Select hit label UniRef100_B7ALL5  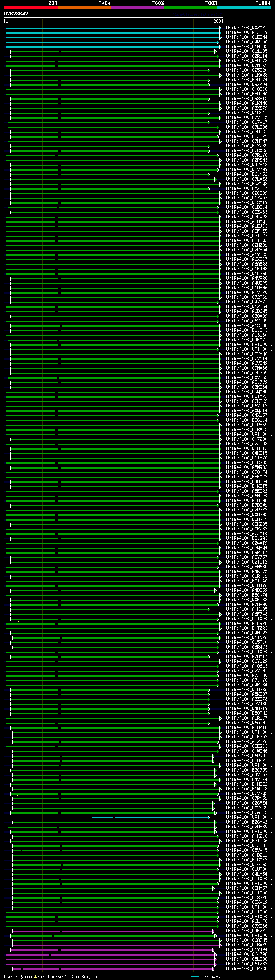[x=247, y=813]
